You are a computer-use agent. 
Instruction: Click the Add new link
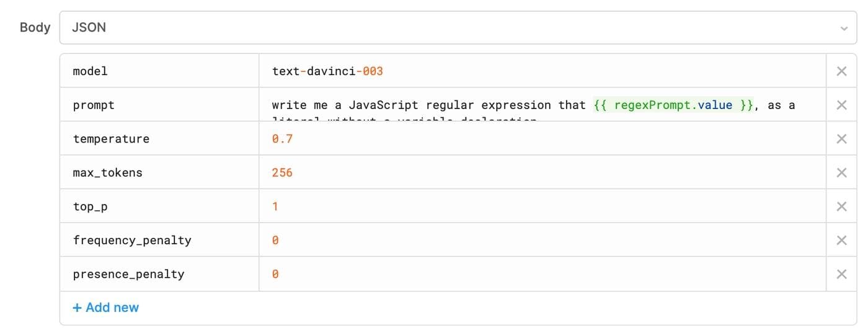tap(106, 307)
